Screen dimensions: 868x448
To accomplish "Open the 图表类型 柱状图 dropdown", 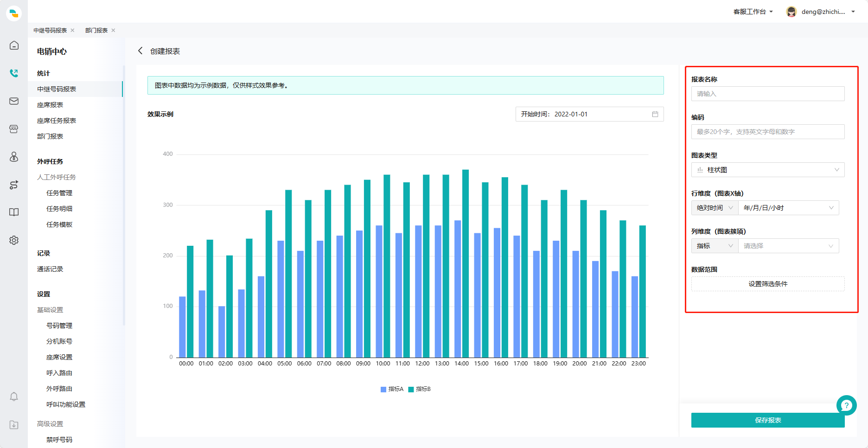I will [768, 170].
